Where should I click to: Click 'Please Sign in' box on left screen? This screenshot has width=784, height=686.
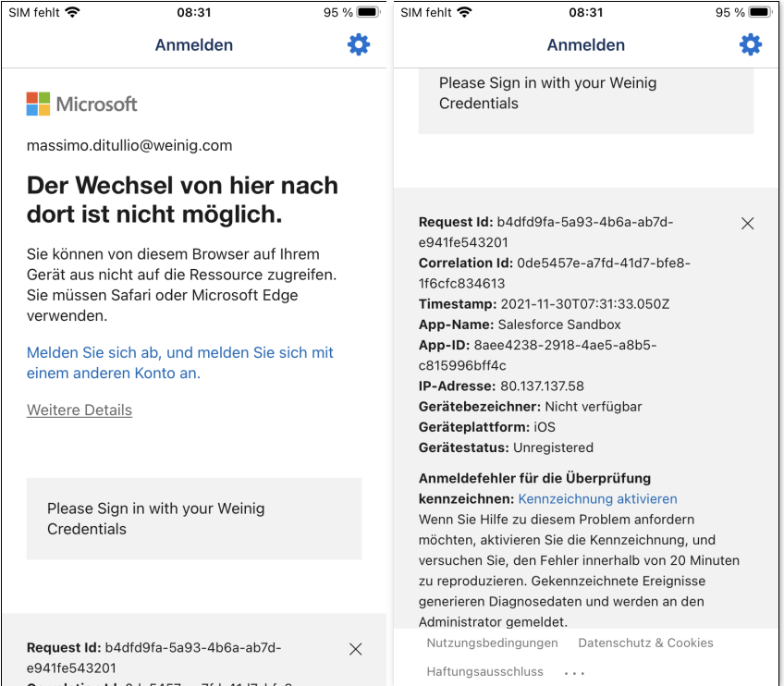pyautogui.click(x=194, y=519)
